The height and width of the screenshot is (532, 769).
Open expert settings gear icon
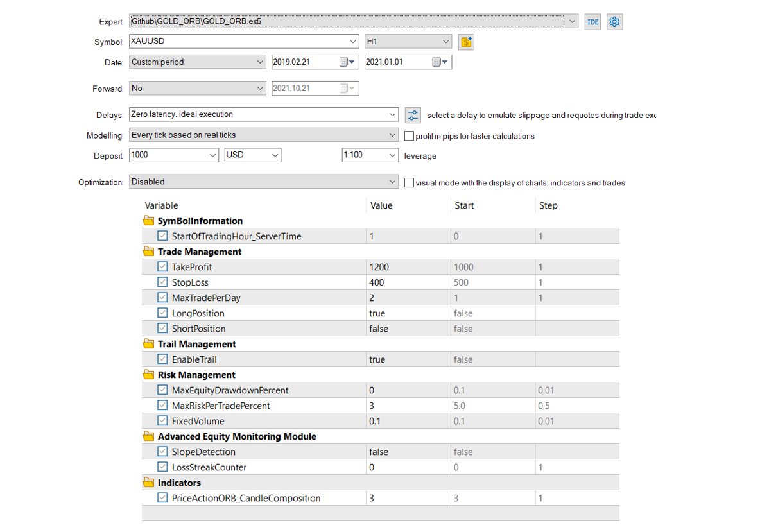point(614,22)
